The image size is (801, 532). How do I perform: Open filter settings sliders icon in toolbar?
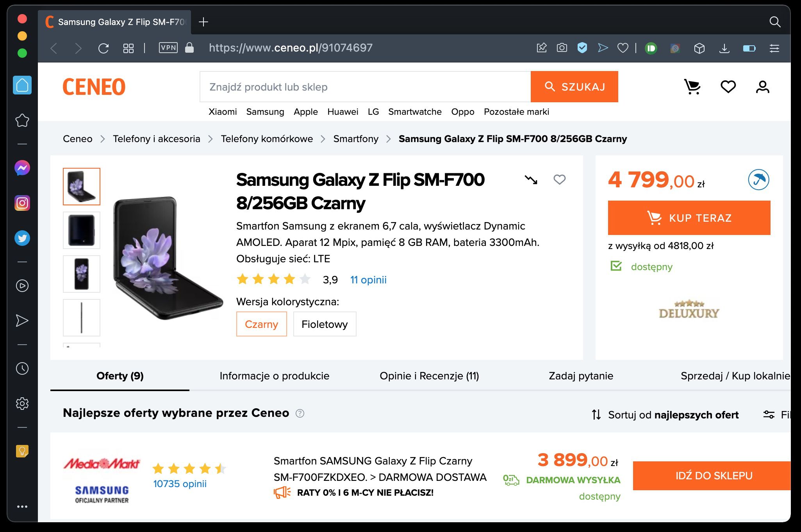[774, 48]
